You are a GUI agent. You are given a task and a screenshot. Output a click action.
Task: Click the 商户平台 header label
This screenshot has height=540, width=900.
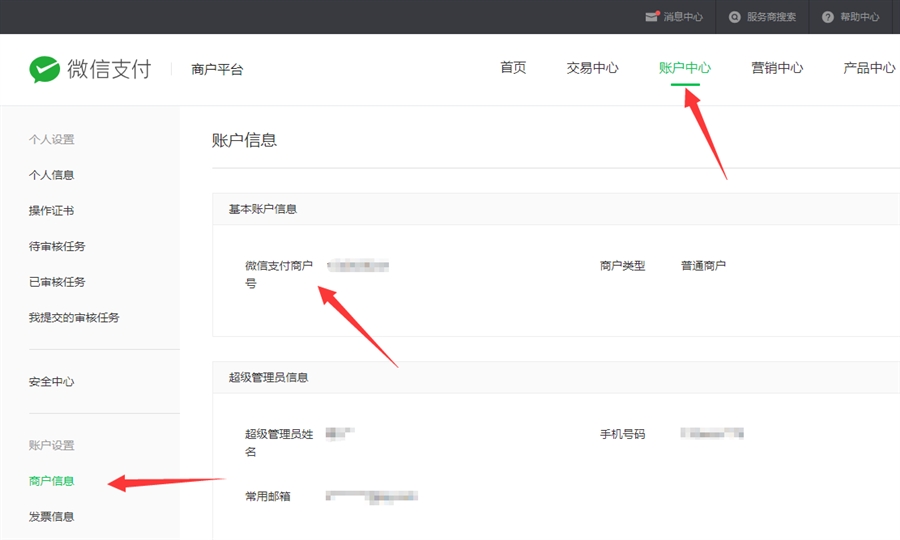tap(217, 70)
